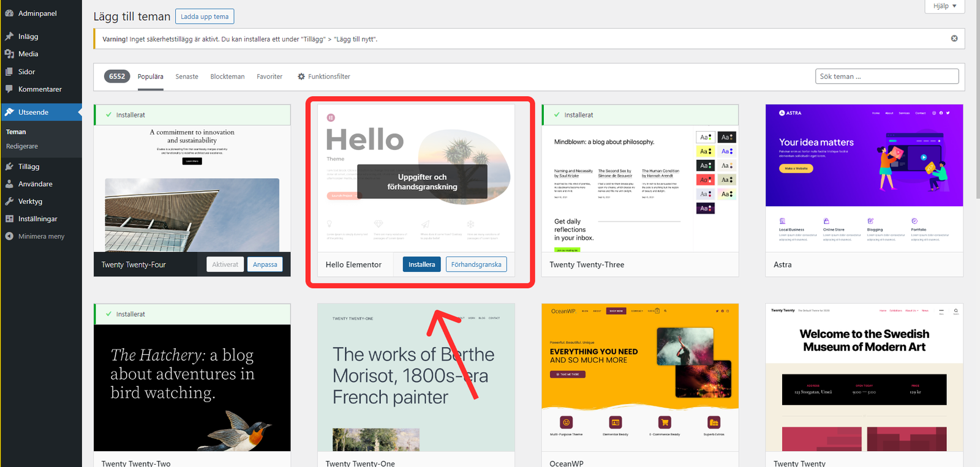Image resolution: width=980 pixels, height=467 pixels.
Task: Click the Användare user icon
Action: (9, 184)
